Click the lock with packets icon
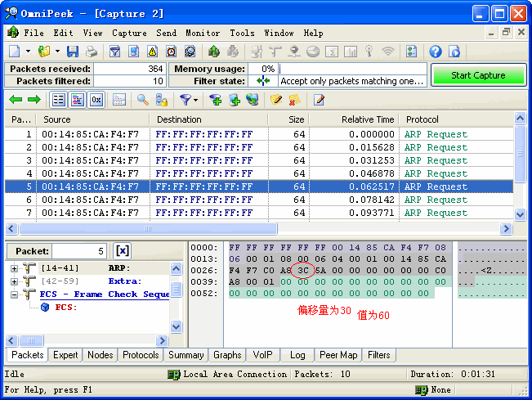 pos(162,100)
